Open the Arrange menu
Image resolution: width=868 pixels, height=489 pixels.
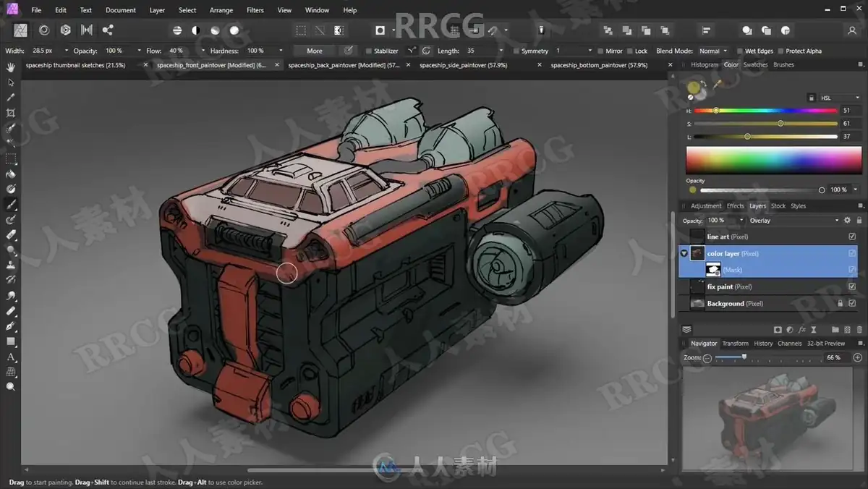221,10
